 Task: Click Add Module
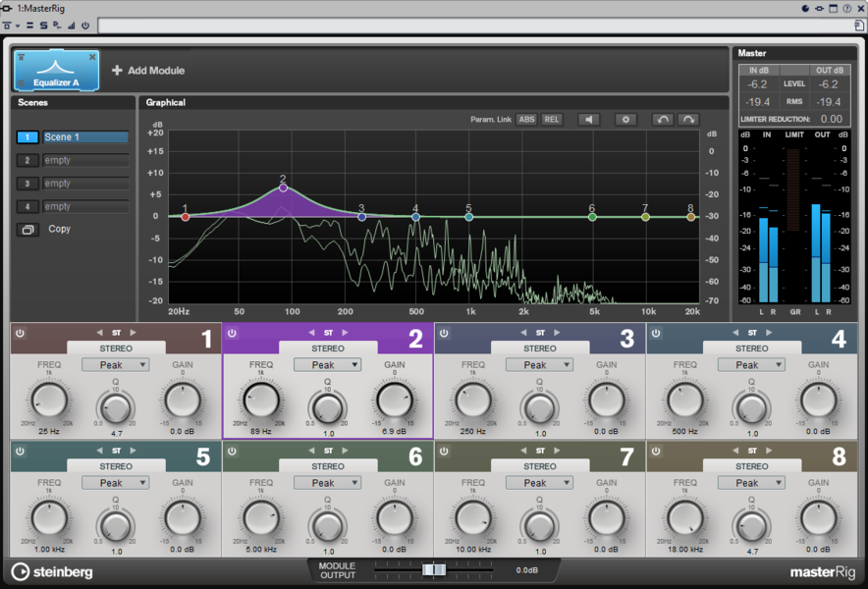(x=148, y=71)
